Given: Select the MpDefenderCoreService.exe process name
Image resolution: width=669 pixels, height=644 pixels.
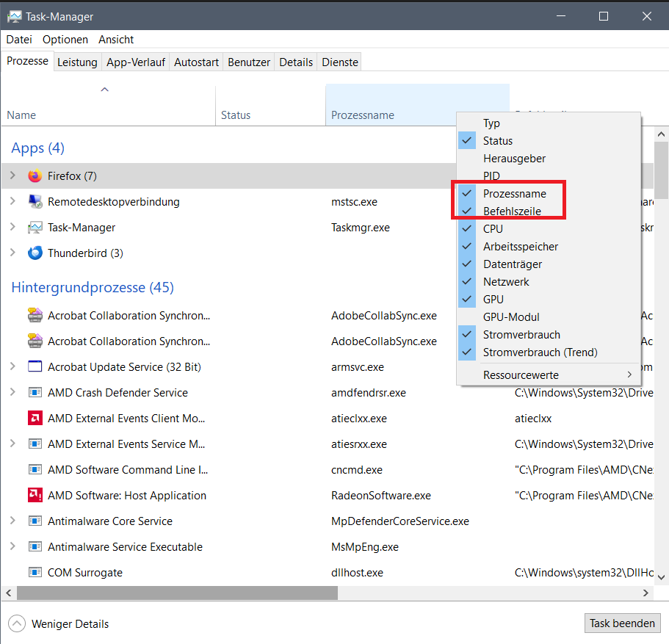Looking at the screenshot, I should 399,521.
